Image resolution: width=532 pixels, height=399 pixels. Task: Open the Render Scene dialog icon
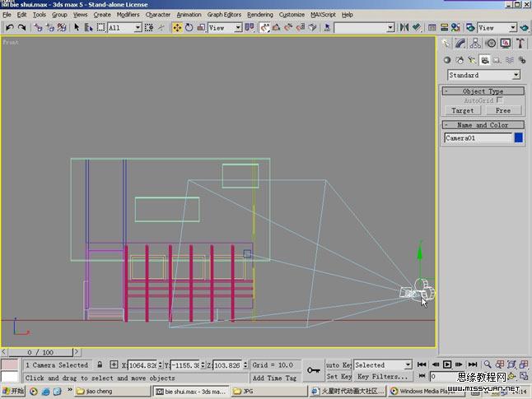point(470,27)
